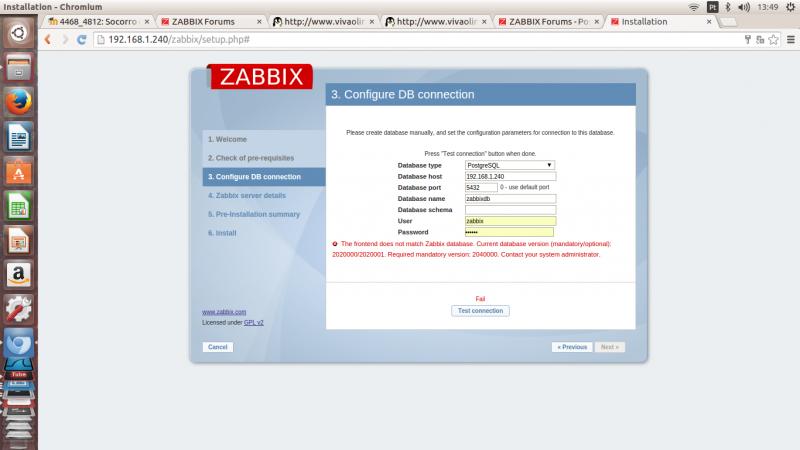The height and width of the screenshot is (450, 800).
Task: Open Amazon launcher in dock
Action: coord(18,274)
